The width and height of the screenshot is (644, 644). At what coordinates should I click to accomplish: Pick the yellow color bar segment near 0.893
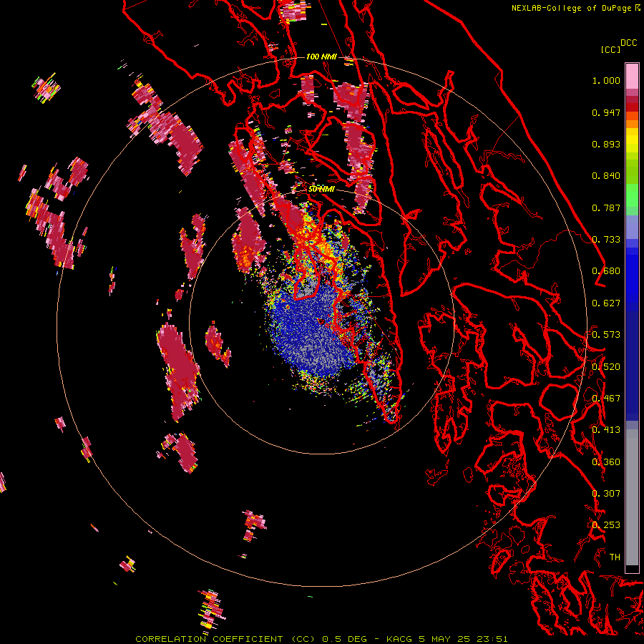click(x=632, y=141)
